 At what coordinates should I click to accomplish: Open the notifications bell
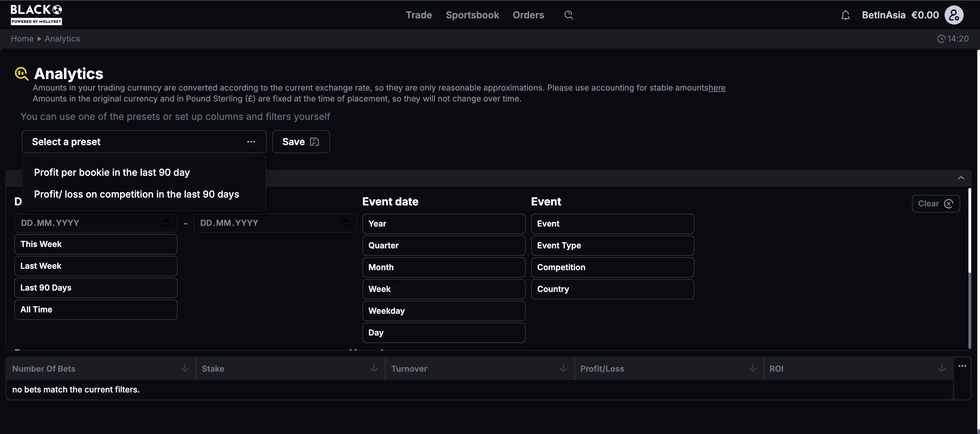(845, 15)
